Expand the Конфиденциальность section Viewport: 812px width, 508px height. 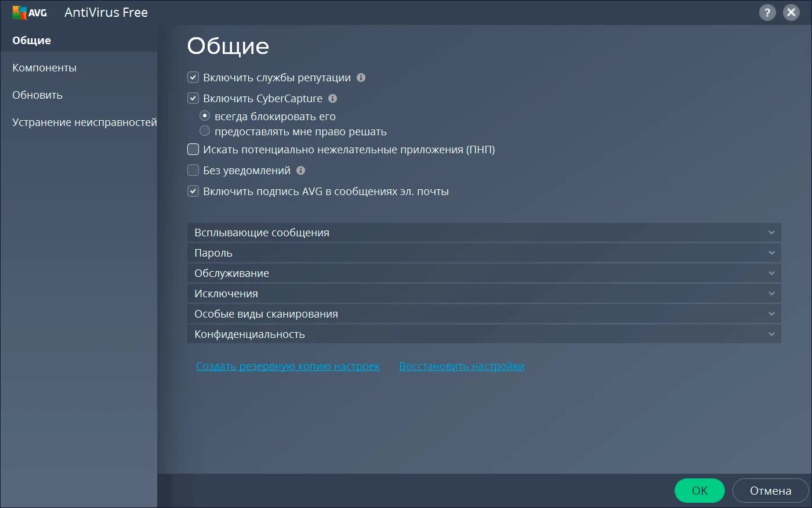pyautogui.click(x=484, y=334)
